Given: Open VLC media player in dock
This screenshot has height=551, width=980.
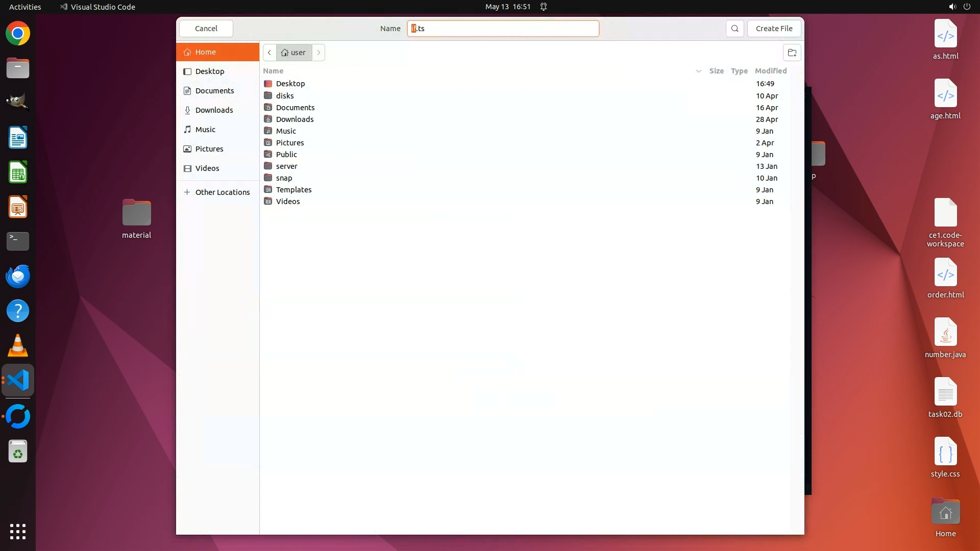Looking at the screenshot, I should tap(18, 346).
